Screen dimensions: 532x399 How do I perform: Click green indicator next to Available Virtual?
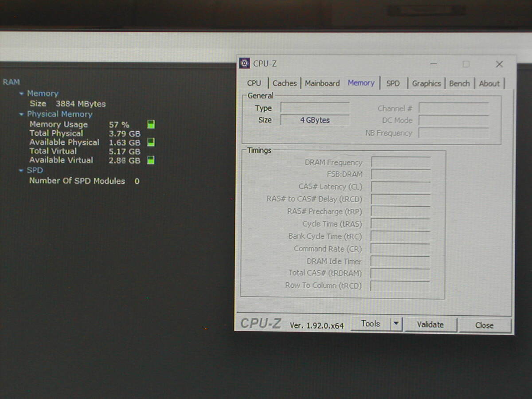click(151, 160)
